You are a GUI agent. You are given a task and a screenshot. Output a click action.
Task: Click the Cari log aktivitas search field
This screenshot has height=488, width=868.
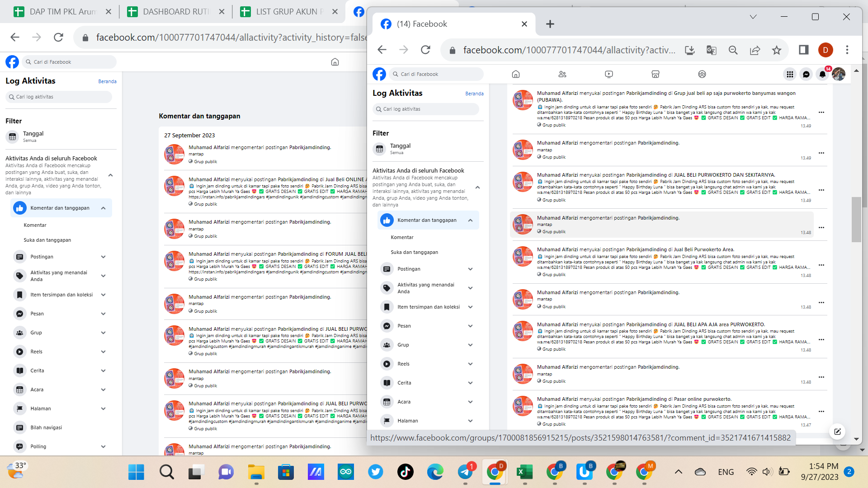pyautogui.click(x=426, y=109)
